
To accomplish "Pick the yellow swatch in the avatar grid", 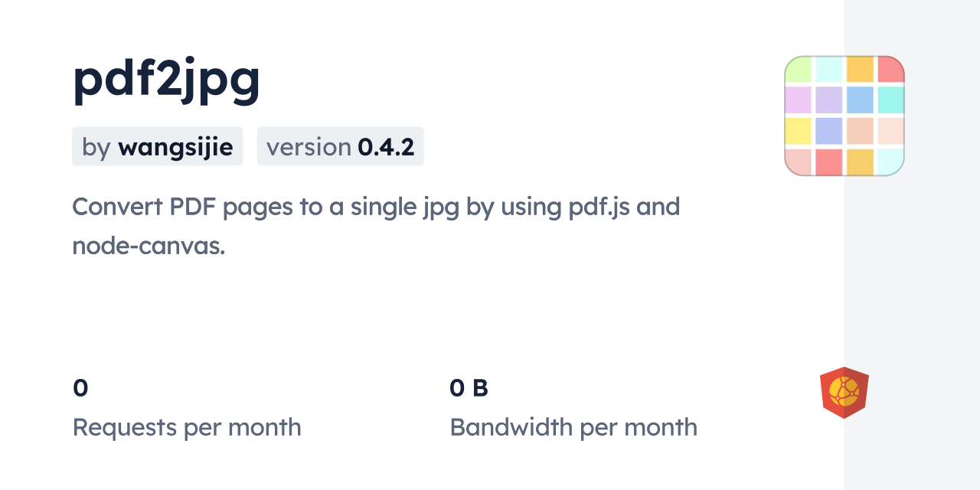I will [x=799, y=131].
